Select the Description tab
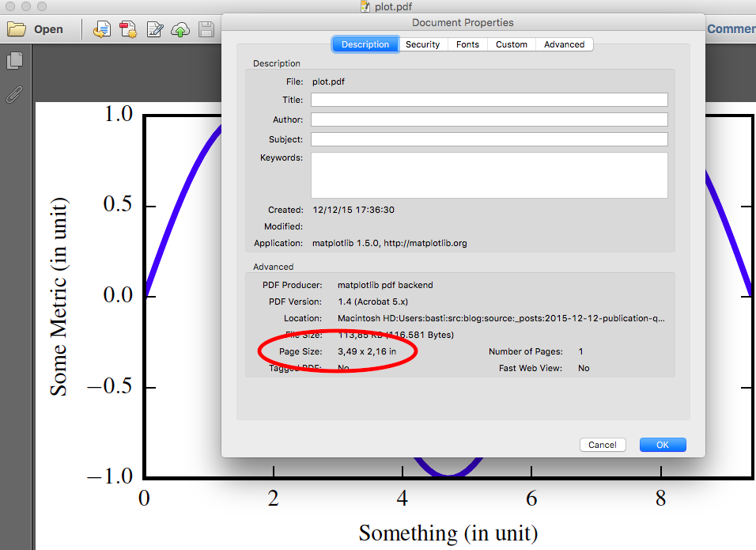Viewport: 756px width, 550px height. tap(365, 44)
